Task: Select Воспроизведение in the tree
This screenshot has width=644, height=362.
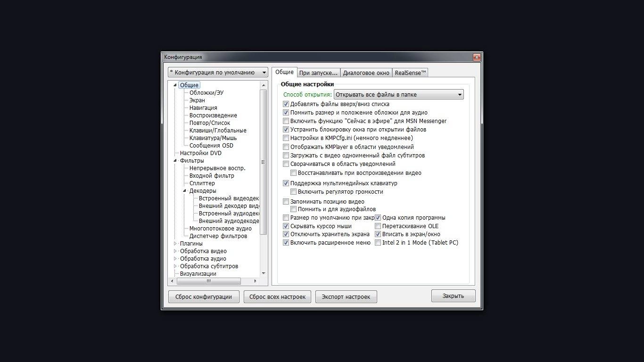Action: coord(213,115)
